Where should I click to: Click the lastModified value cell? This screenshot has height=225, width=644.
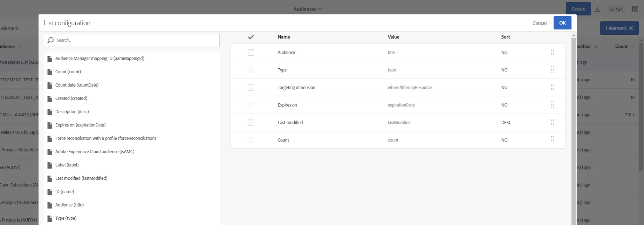tap(399, 123)
